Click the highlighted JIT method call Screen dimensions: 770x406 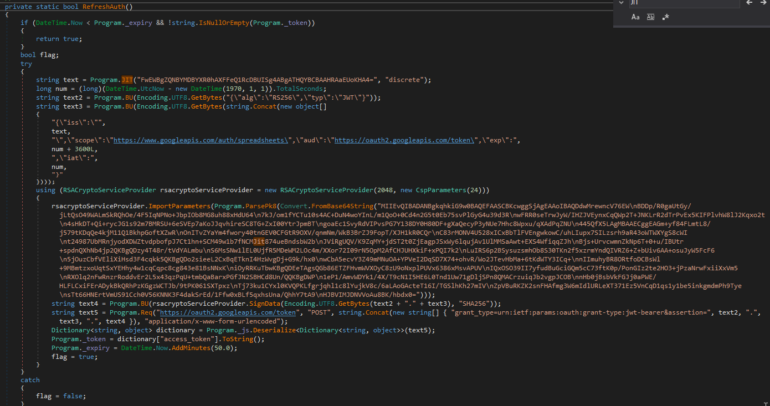(x=127, y=80)
